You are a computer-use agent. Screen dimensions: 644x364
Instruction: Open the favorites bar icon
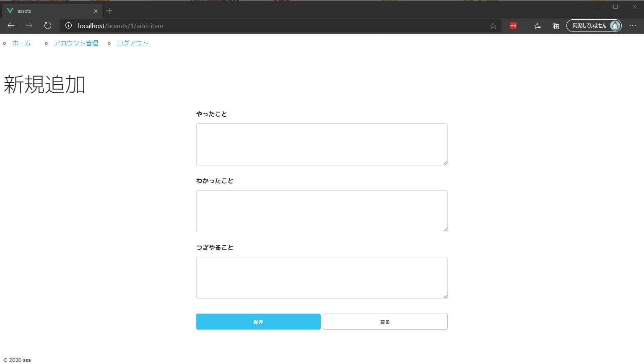coord(537,26)
